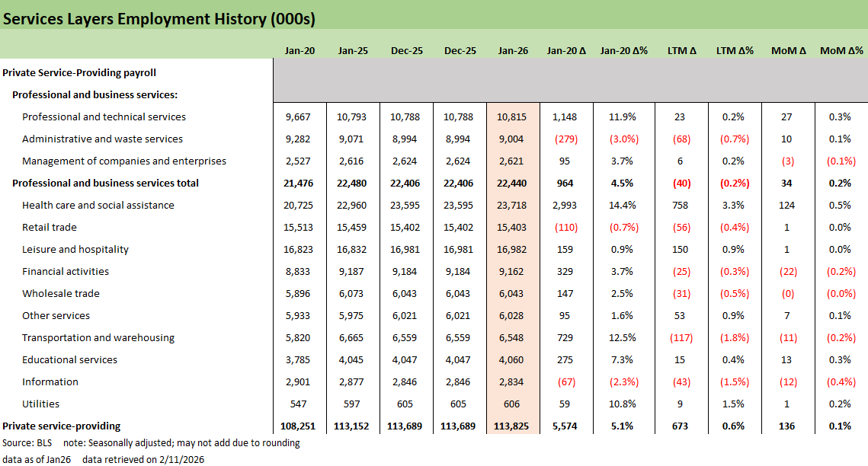Click the Educational services value 4,060
Screen dimensions: 868x466
pyautogui.click(x=511, y=360)
